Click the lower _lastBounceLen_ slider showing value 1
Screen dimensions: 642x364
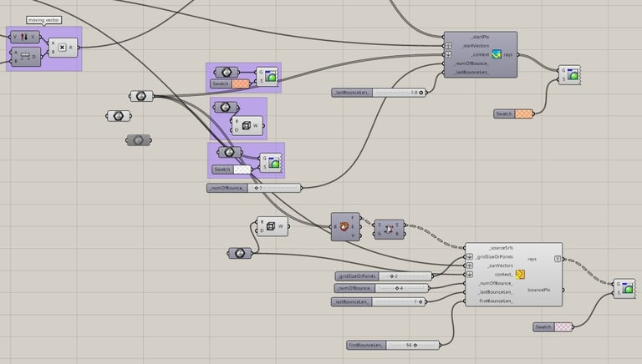coord(379,302)
